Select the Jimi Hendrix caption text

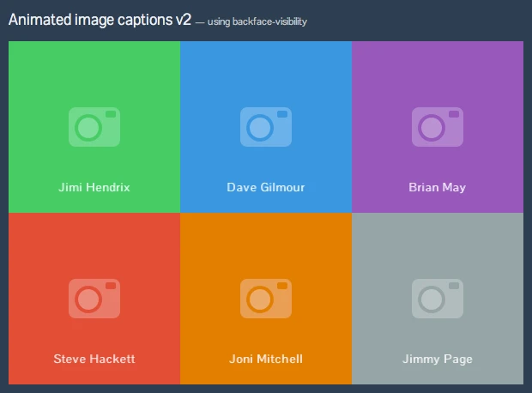[x=94, y=187]
